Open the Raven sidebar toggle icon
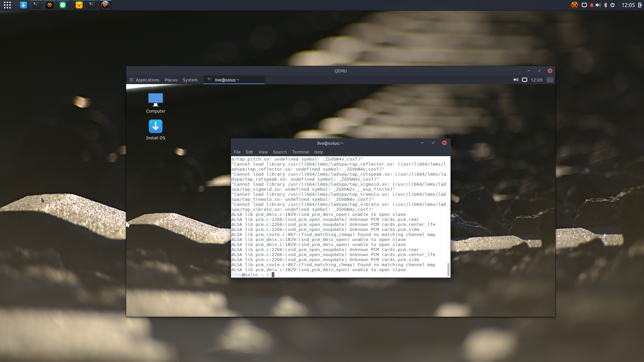Viewport: 644px width, 362px height. coord(640,5)
